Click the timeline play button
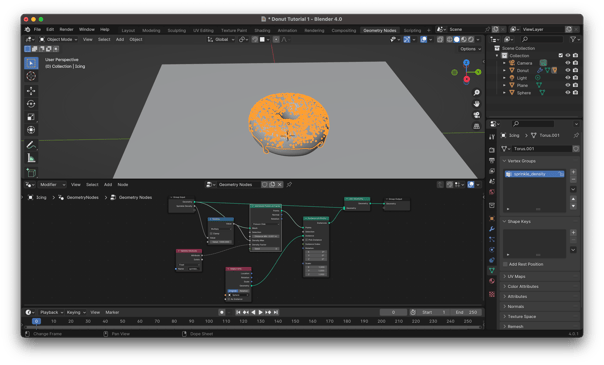The image size is (604, 365). [261, 313]
